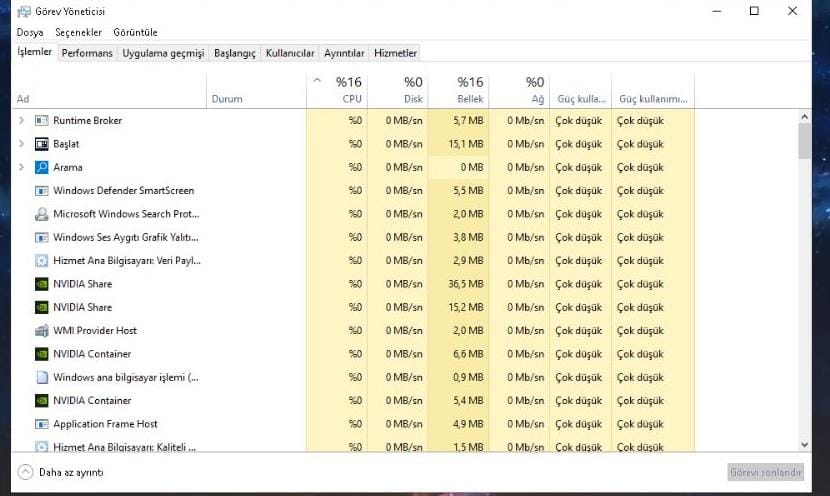830x496 pixels.
Task: Click the Arama magnifier icon
Action: click(x=41, y=167)
